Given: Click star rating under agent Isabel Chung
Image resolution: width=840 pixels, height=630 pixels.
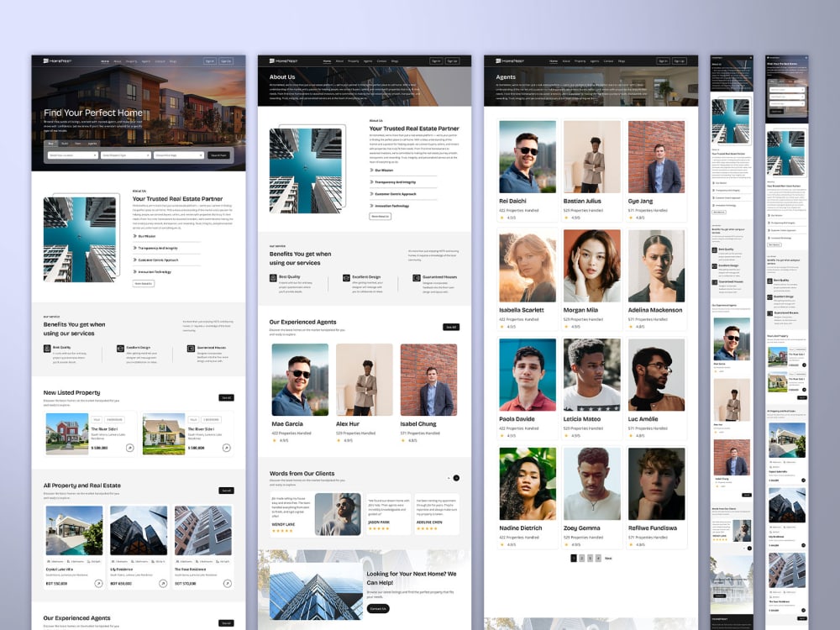Looking at the screenshot, I should (403, 440).
